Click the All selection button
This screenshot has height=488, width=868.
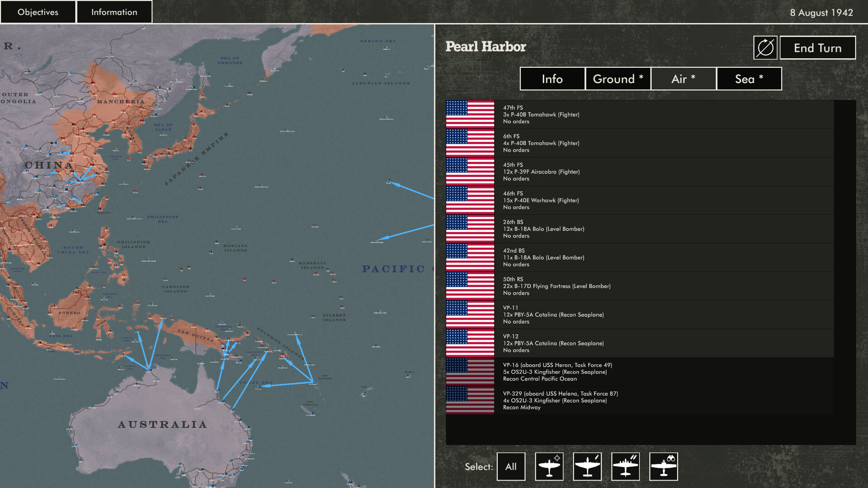(x=511, y=466)
